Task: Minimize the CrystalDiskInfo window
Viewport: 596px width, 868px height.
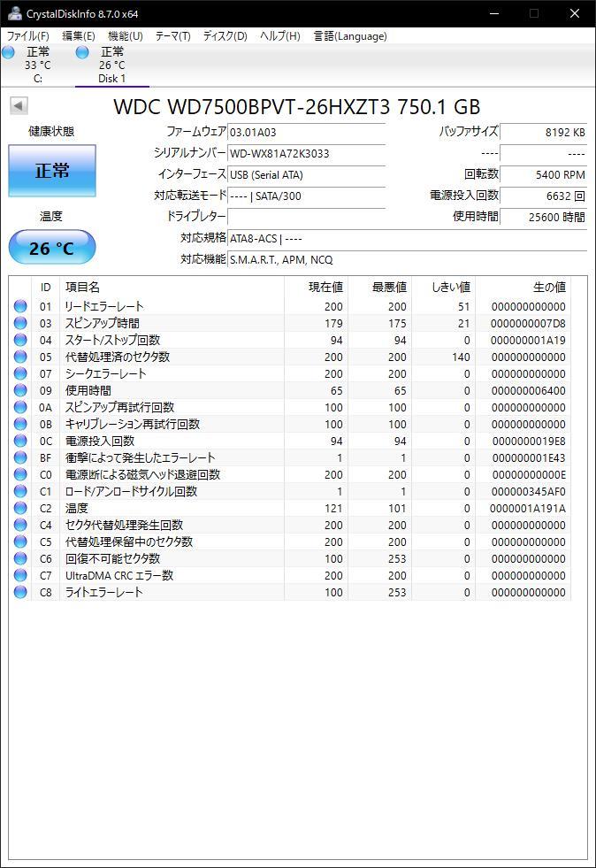Action: [494, 13]
